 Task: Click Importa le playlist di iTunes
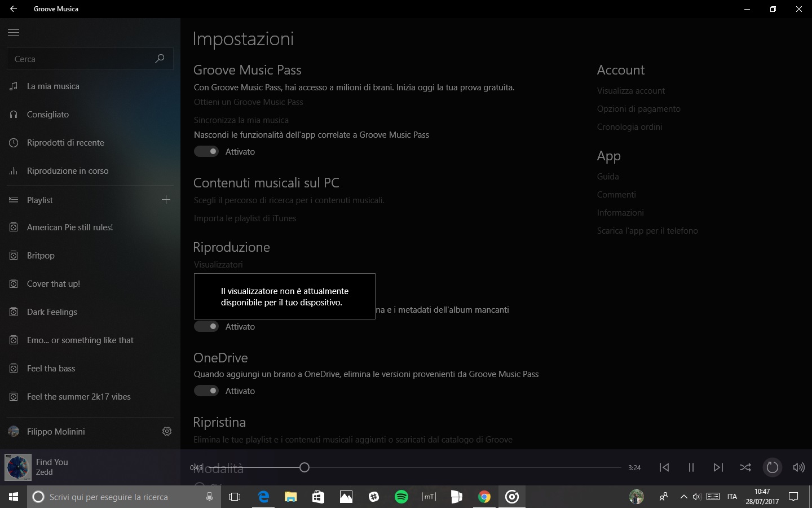245,218
